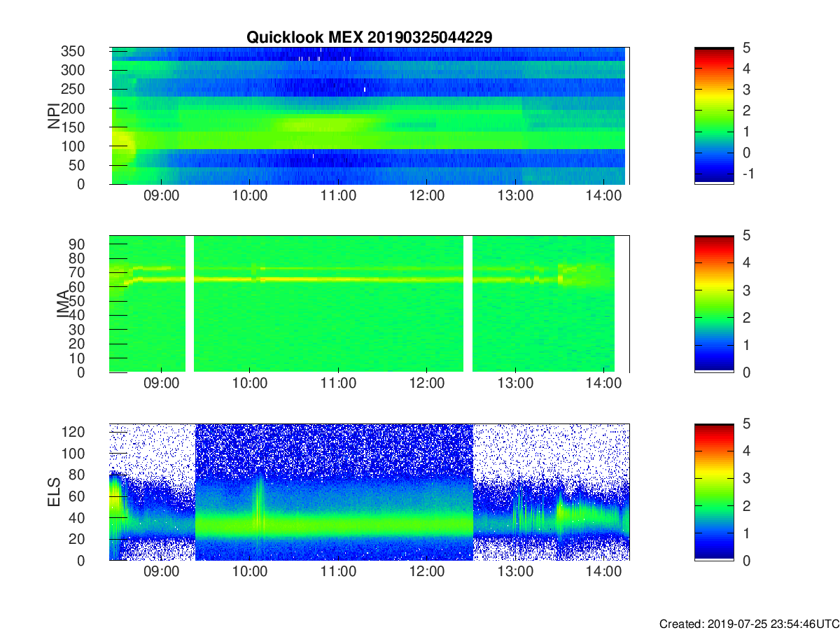
Task: Click the NPI color bar
Action: [x=714, y=115]
